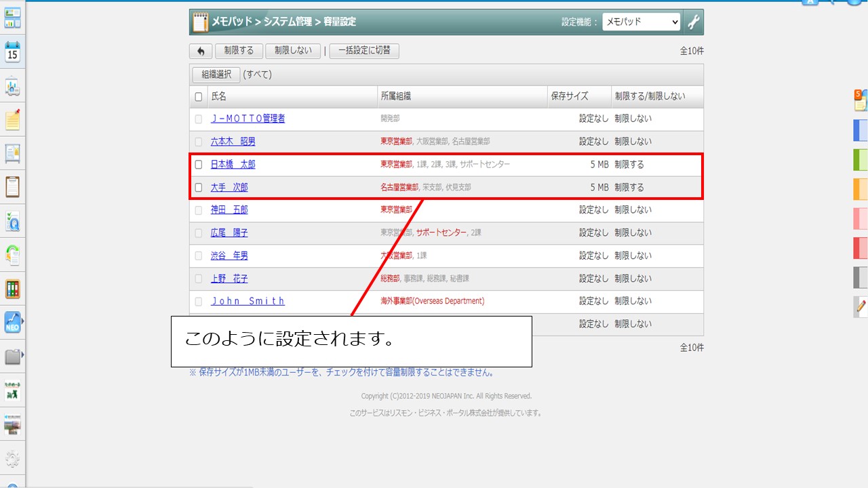Image resolution: width=868 pixels, height=488 pixels.
Task: Click the 一括設定に切替 button
Action: coord(364,51)
